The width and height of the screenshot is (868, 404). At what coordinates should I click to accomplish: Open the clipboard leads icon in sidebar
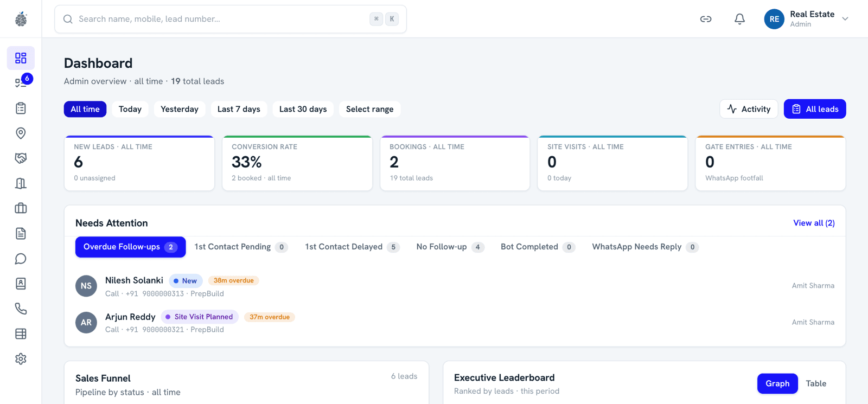point(21,108)
